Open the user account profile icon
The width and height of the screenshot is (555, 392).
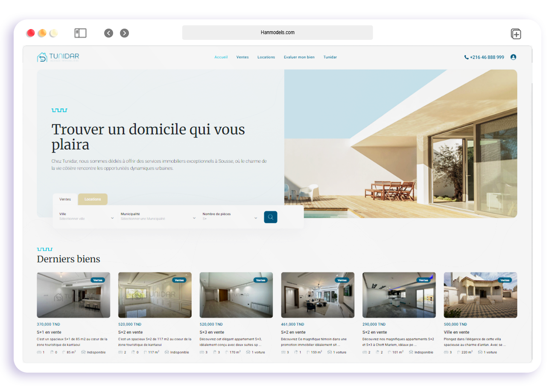coord(513,57)
